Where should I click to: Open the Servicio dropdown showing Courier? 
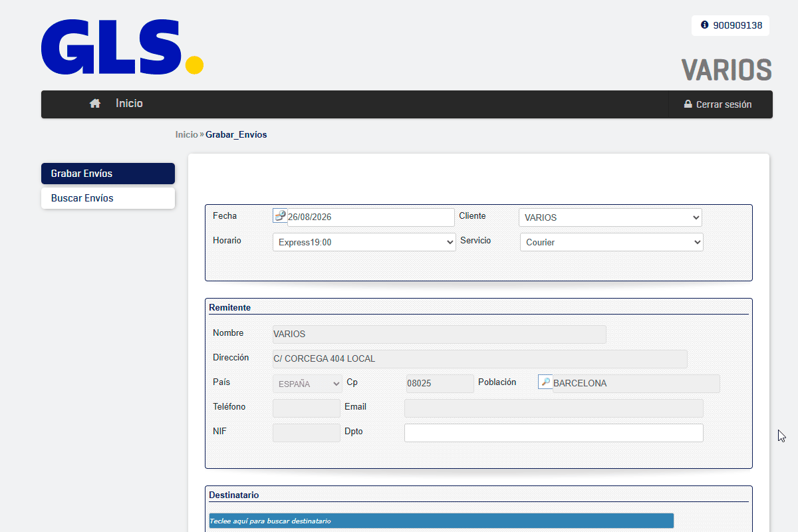612,242
